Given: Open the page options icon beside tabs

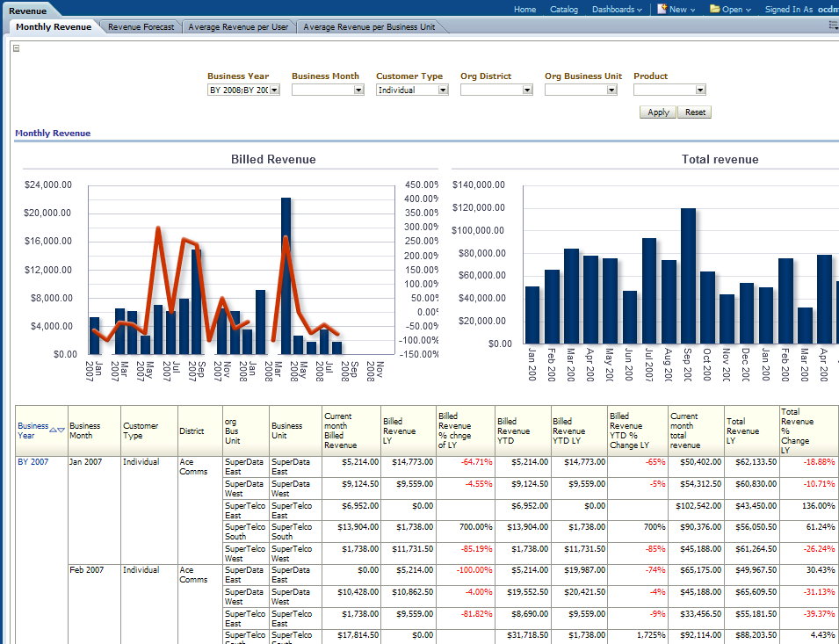Looking at the screenshot, I should [x=833, y=25].
